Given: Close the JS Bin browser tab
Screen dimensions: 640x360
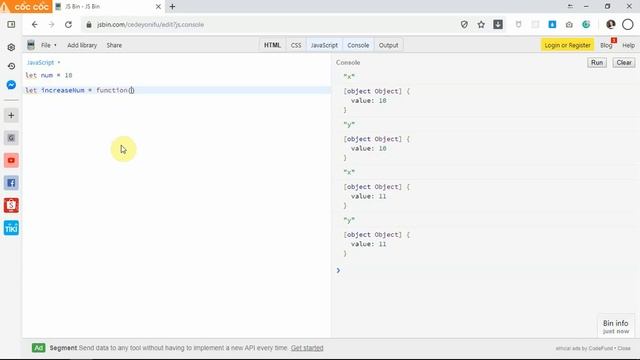Looking at the screenshot, I should (158, 7).
